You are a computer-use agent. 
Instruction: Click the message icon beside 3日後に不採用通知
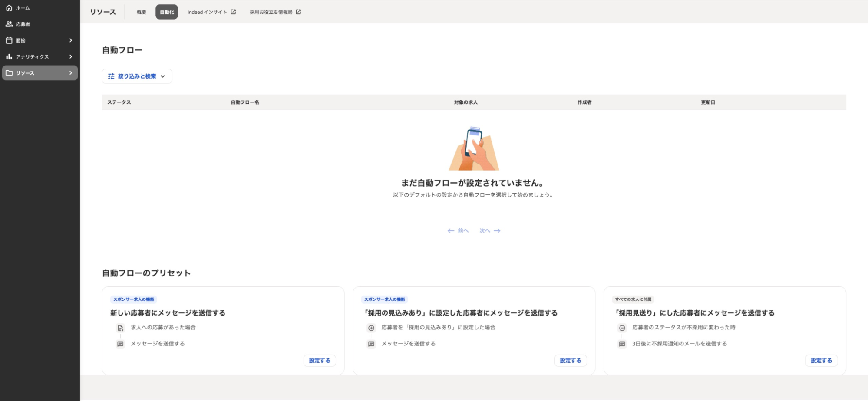(x=622, y=344)
